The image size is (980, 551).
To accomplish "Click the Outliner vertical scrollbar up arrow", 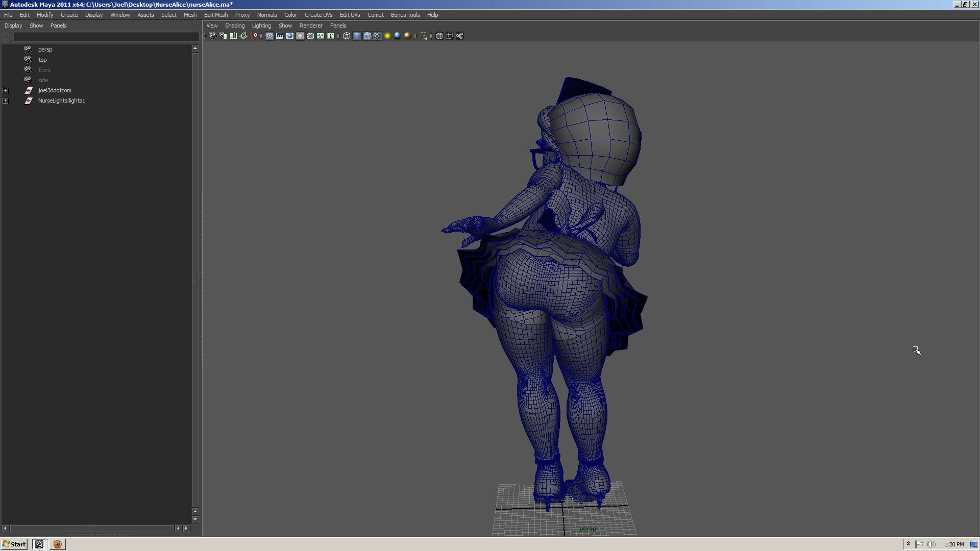I will coord(195,48).
